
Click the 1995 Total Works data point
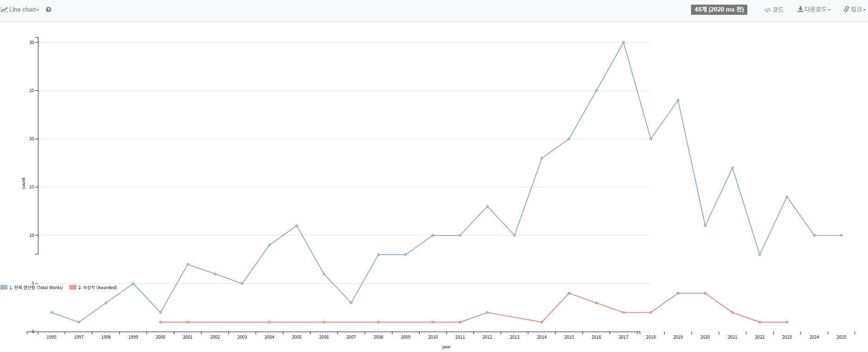tap(51, 313)
